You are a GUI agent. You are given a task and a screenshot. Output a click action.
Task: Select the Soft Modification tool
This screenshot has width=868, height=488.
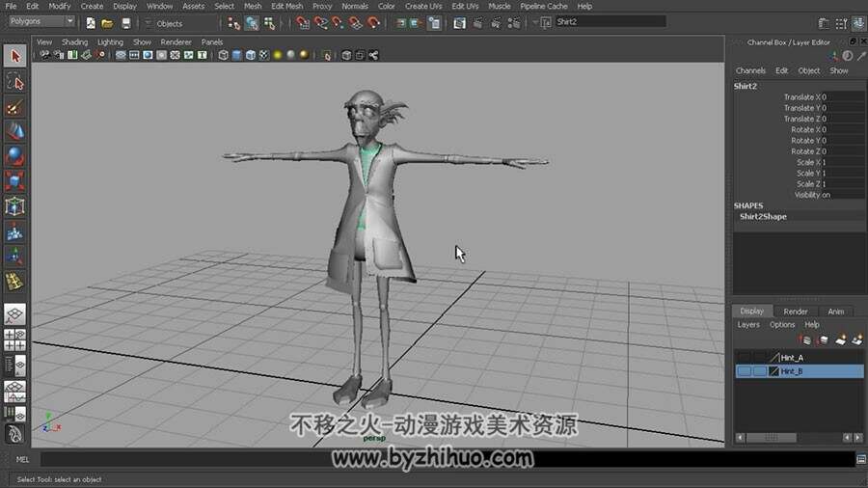[x=14, y=231]
